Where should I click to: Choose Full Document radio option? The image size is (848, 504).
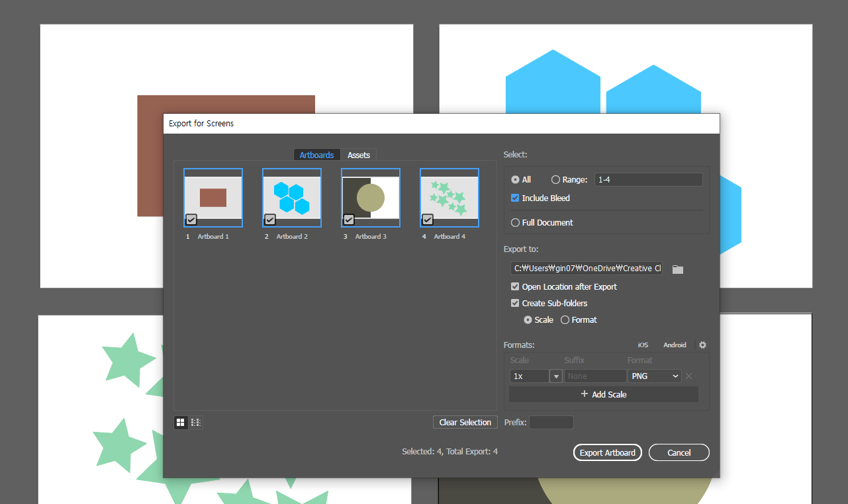[x=515, y=222]
